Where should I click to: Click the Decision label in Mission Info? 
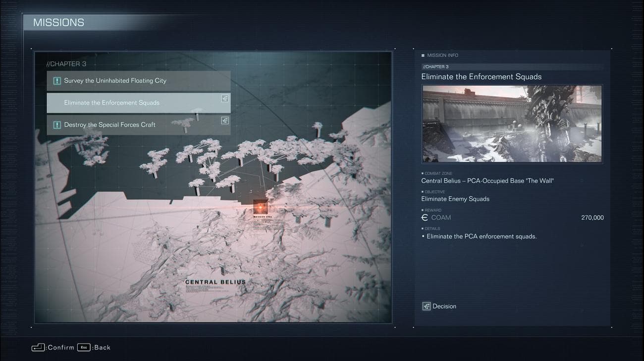point(444,306)
